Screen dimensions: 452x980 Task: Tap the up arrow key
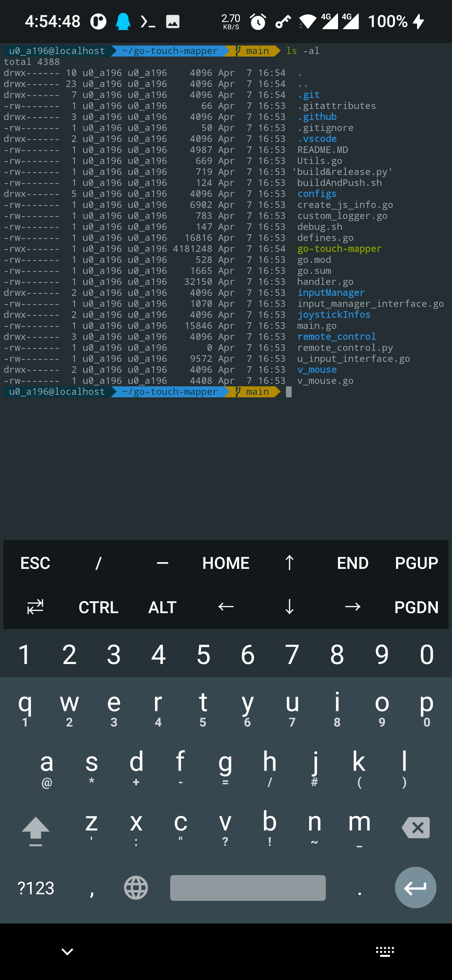[x=289, y=563]
